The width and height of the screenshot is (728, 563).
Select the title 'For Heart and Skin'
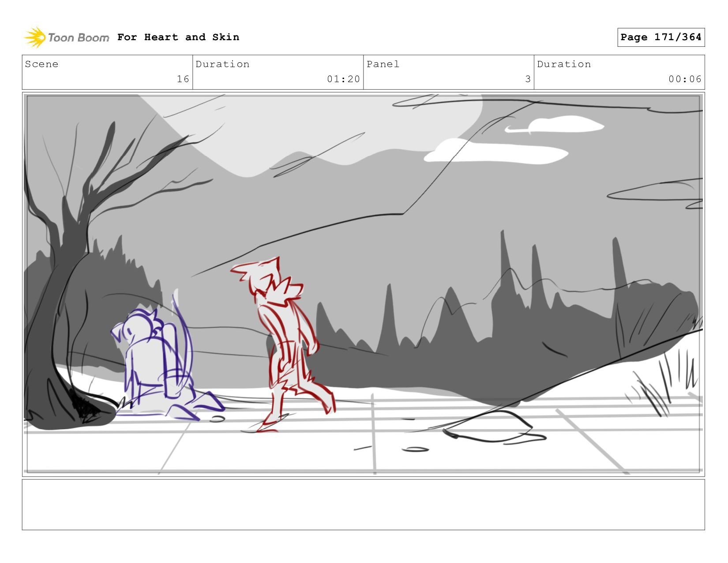(178, 37)
